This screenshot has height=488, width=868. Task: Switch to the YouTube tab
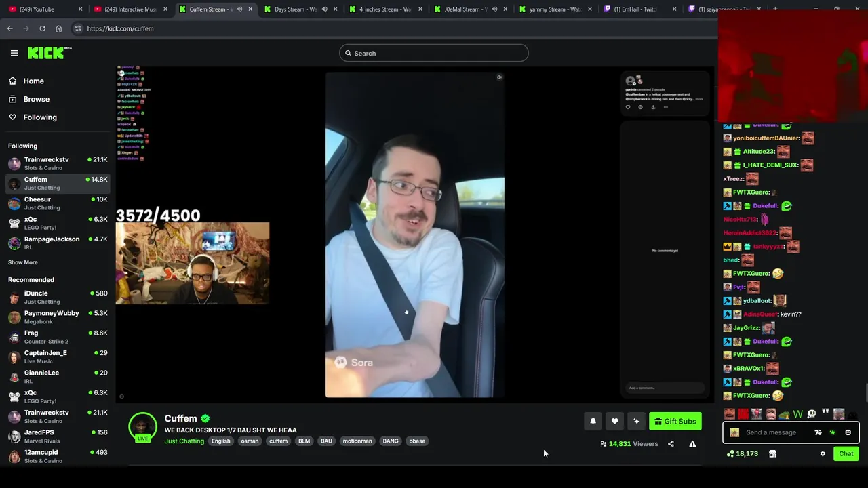pos(44,9)
